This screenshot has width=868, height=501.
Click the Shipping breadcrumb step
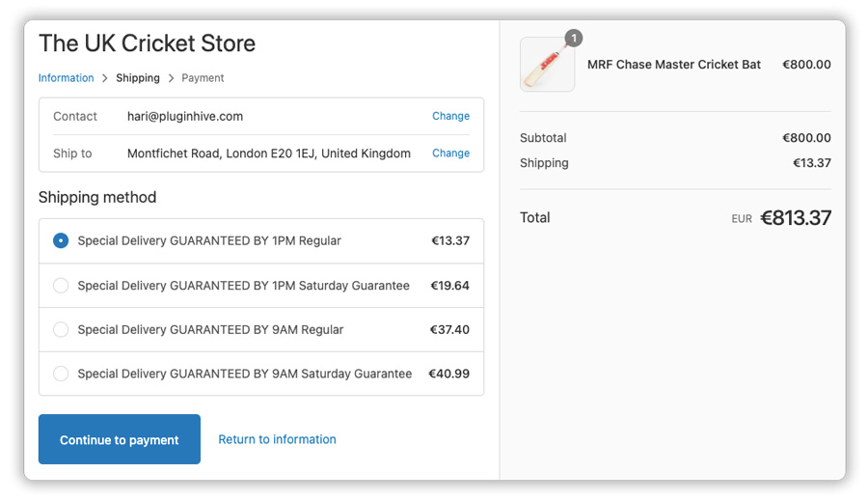click(x=138, y=78)
